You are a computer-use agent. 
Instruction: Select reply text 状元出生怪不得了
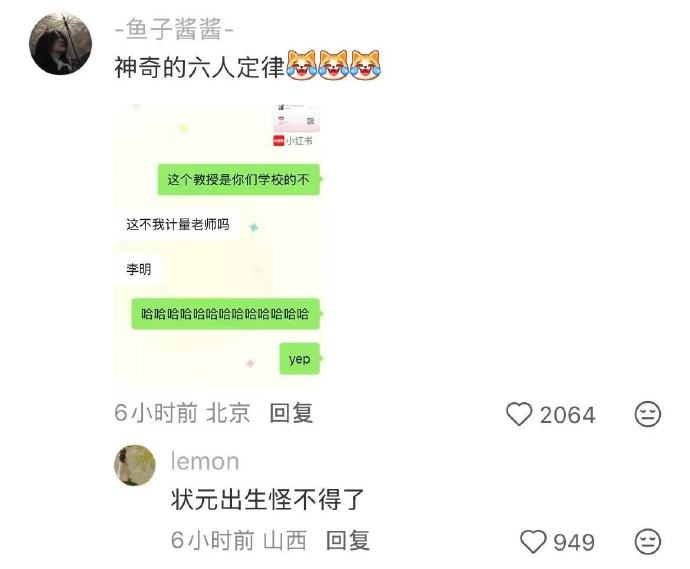point(268,500)
